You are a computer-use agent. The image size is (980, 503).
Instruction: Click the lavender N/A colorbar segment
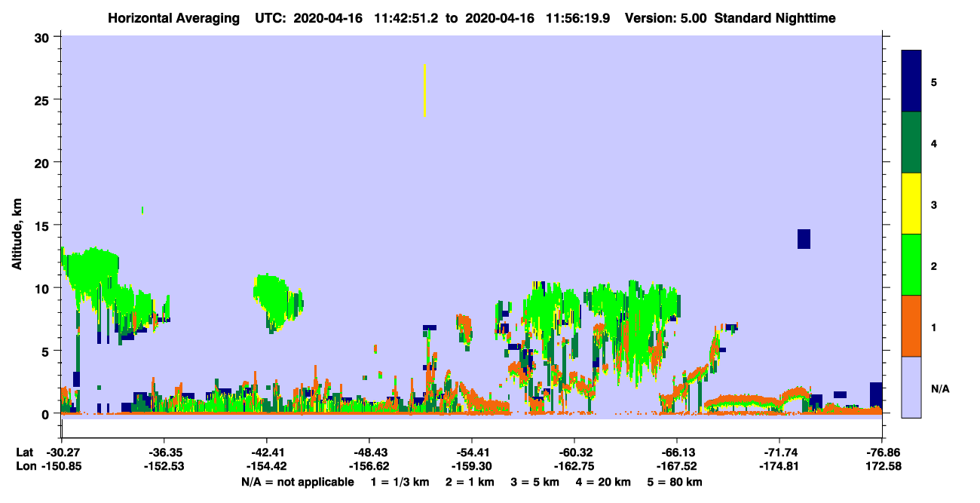click(911, 387)
